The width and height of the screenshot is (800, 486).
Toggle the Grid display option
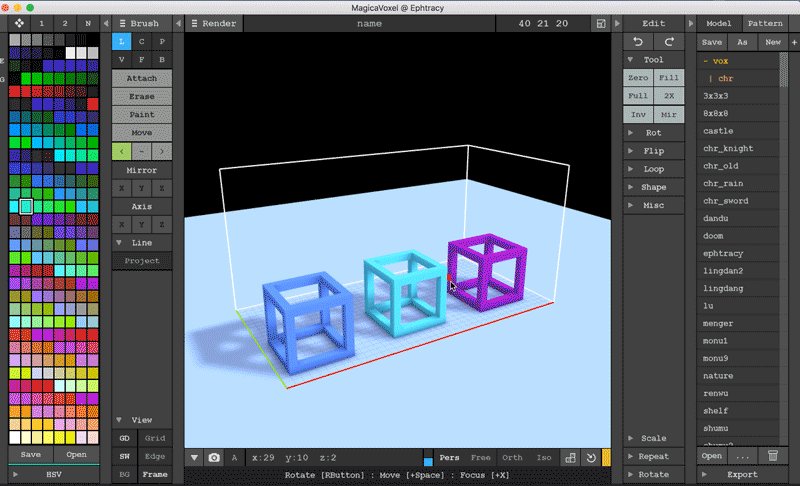click(x=155, y=438)
